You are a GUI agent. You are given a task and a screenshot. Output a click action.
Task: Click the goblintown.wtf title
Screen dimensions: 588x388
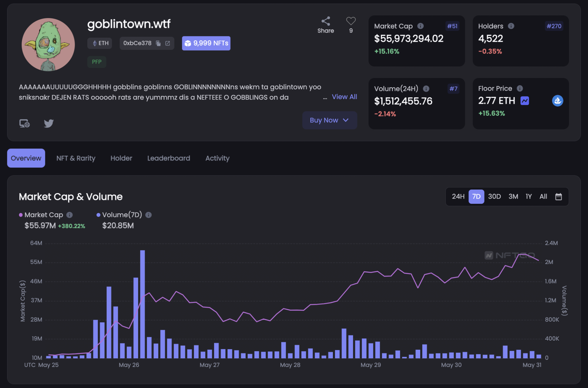click(129, 24)
